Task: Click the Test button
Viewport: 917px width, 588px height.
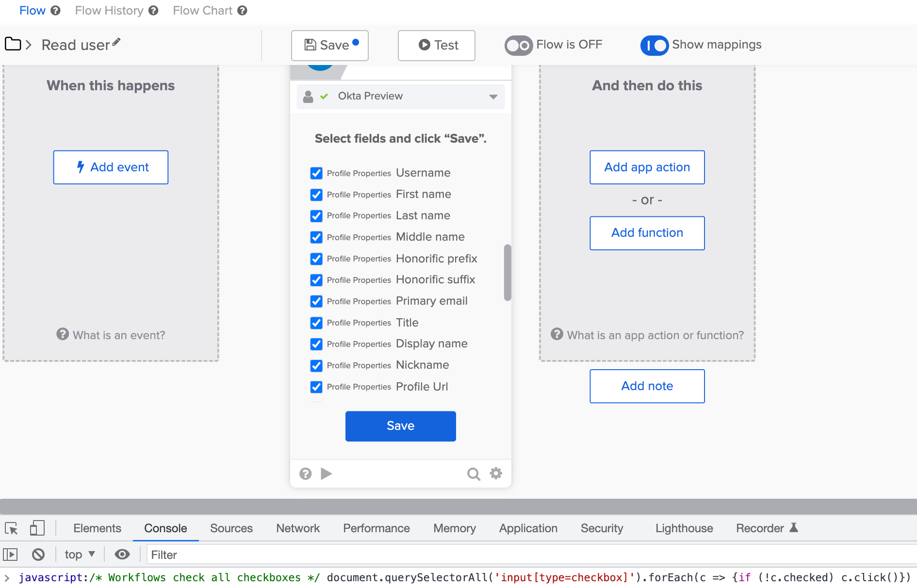Action: point(437,45)
